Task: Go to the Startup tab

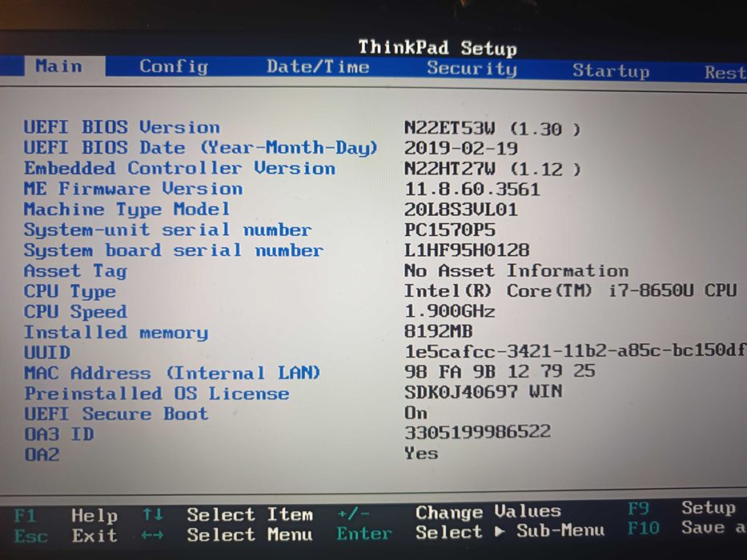Action: click(611, 71)
